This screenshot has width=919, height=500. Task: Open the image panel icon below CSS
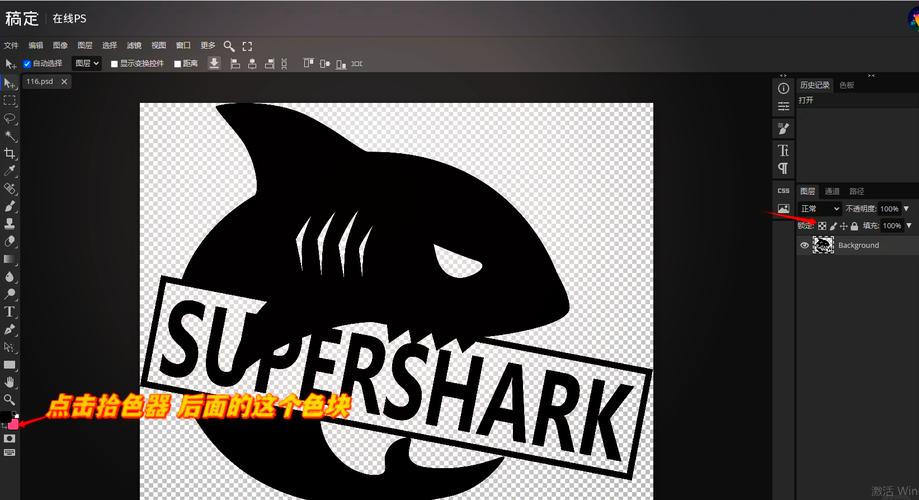pyautogui.click(x=784, y=208)
